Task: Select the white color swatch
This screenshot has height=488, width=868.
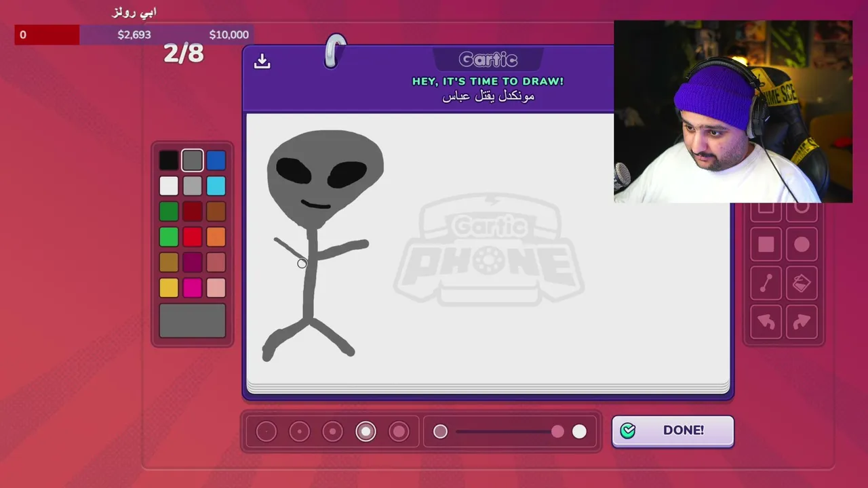Action: 169,186
